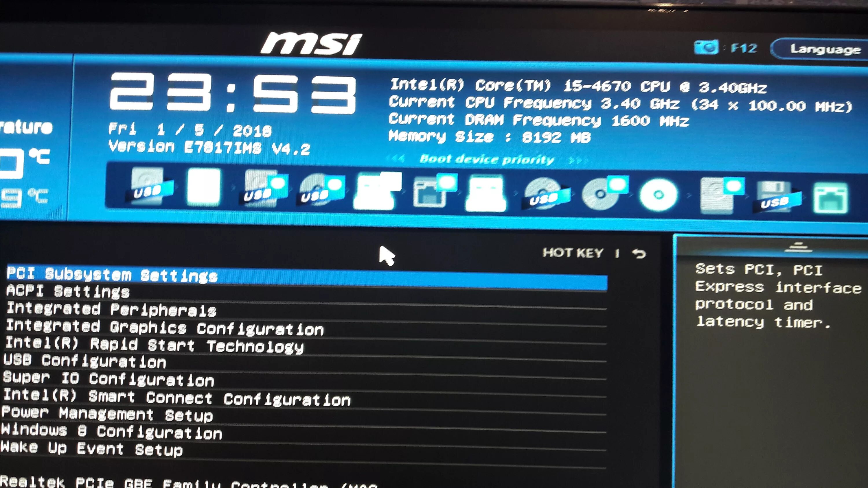868x488 pixels.
Task: Click the HOT KEY label
Action: (573, 253)
